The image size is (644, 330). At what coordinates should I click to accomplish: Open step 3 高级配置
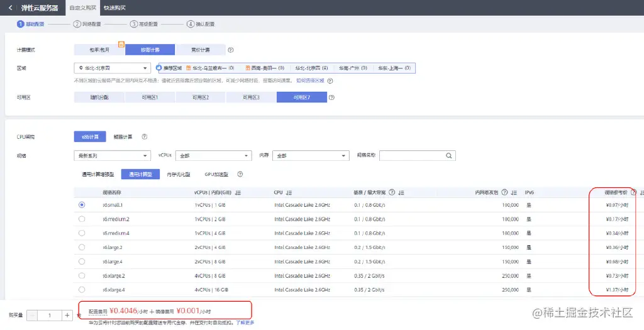(144, 25)
